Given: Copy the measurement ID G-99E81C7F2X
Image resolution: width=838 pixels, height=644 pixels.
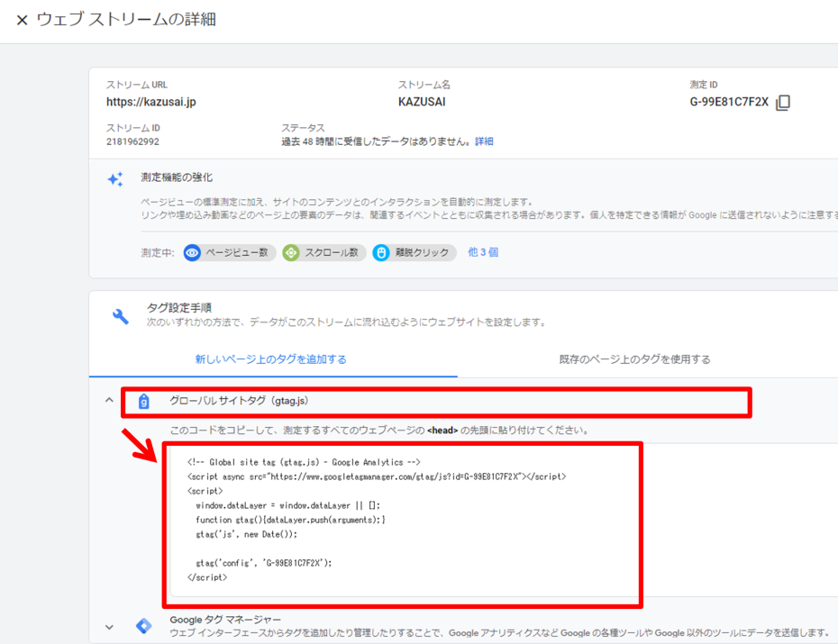Looking at the screenshot, I should pyautogui.click(x=782, y=102).
